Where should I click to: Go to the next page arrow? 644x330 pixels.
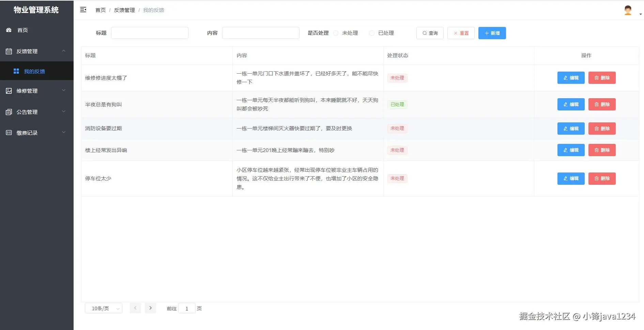(150, 308)
